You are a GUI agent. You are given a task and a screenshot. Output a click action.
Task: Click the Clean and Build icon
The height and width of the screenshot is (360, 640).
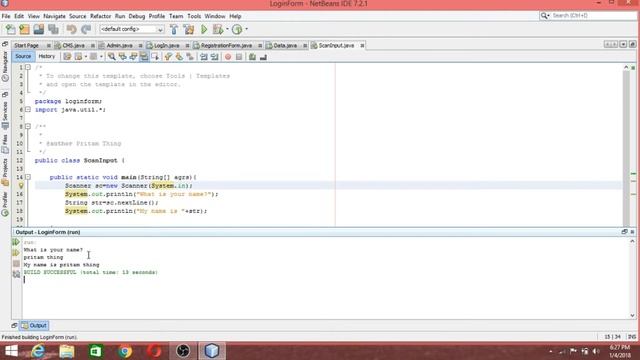pos(189,29)
